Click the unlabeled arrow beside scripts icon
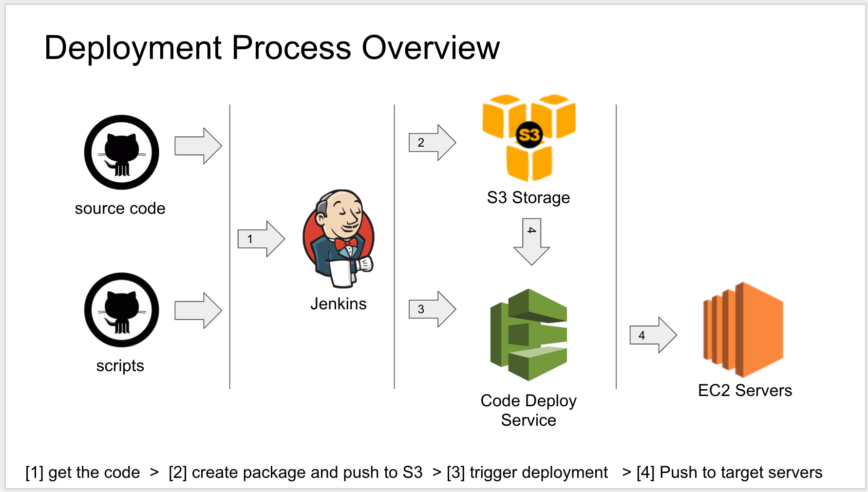 [x=198, y=310]
